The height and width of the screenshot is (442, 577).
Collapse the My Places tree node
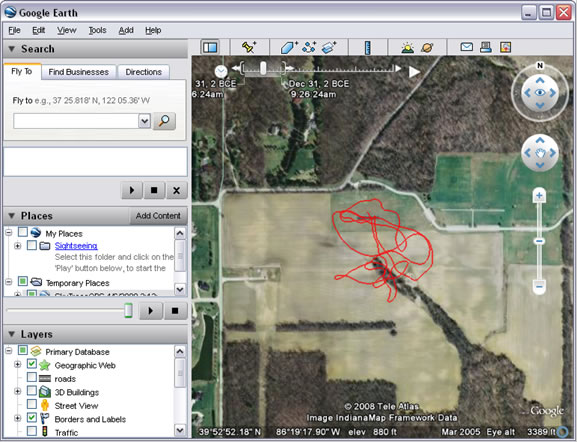(x=9, y=232)
